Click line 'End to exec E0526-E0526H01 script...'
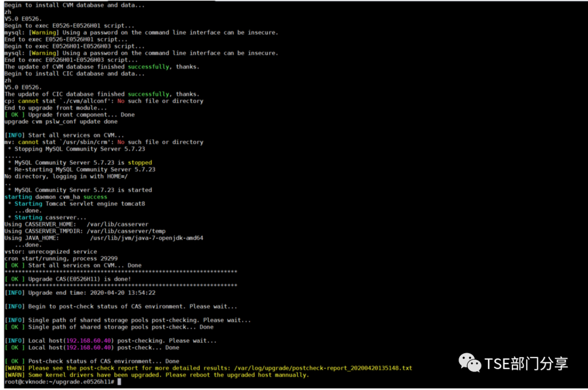 [x=66, y=39]
